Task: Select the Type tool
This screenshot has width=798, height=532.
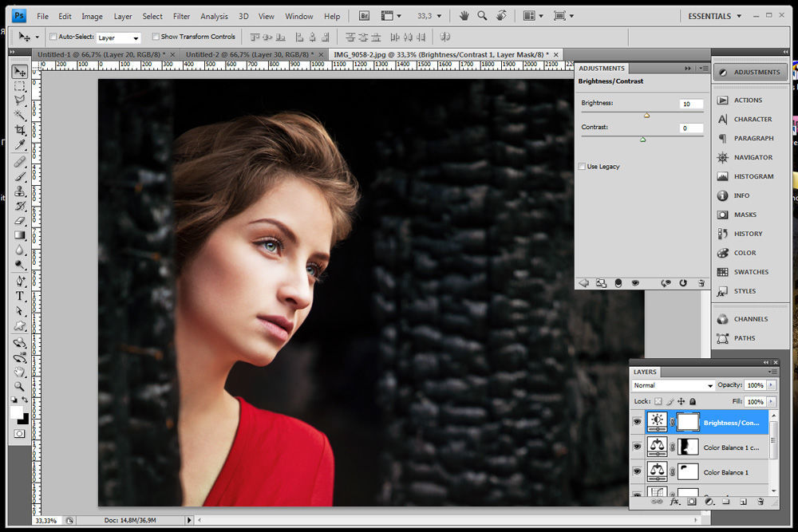Action: pos(20,296)
